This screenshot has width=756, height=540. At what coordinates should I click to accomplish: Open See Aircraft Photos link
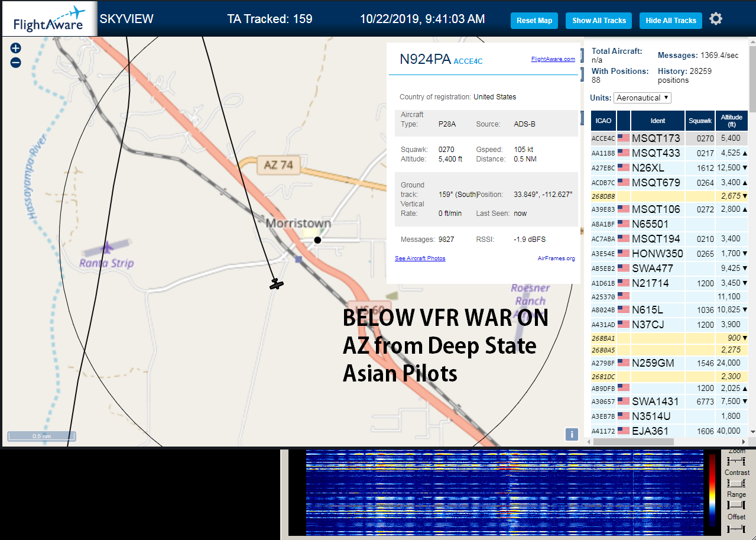coord(420,258)
